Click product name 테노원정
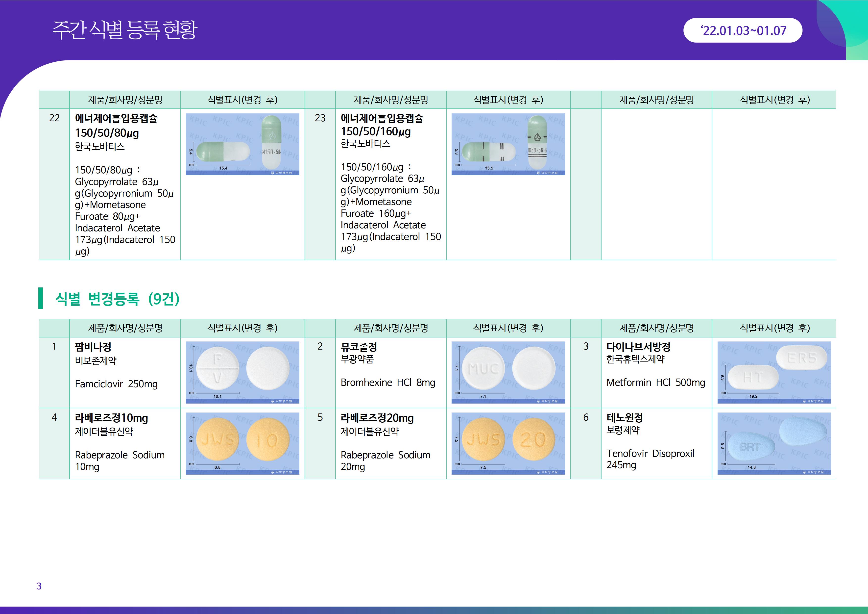The height and width of the screenshot is (614, 868). (624, 418)
